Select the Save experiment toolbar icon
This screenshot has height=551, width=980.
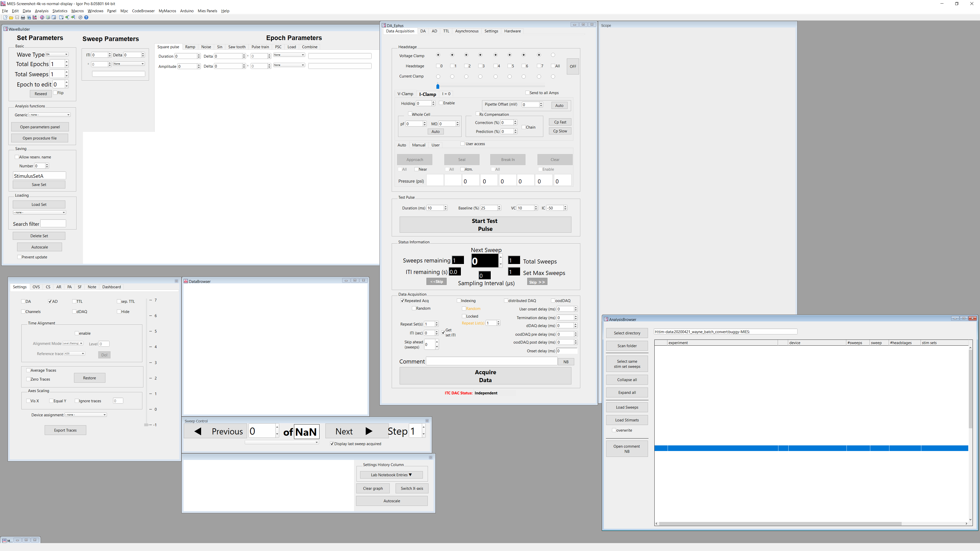pyautogui.click(x=17, y=18)
